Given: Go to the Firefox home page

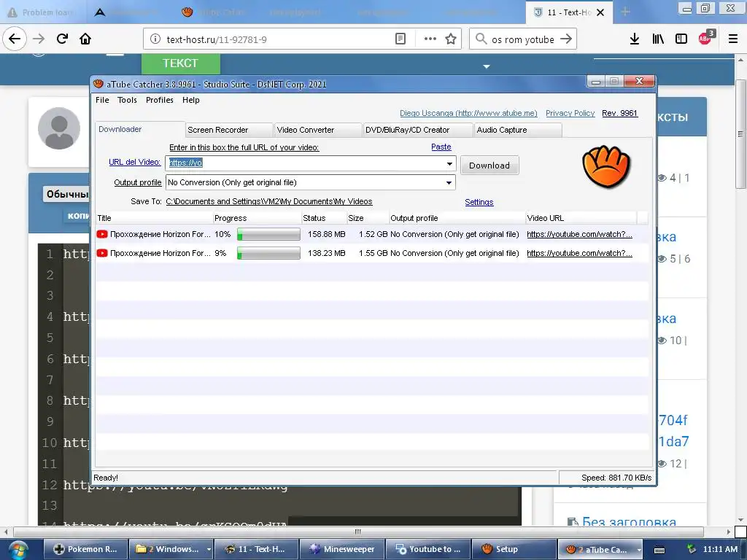Looking at the screenshot, I should click(x=85, y=39).
